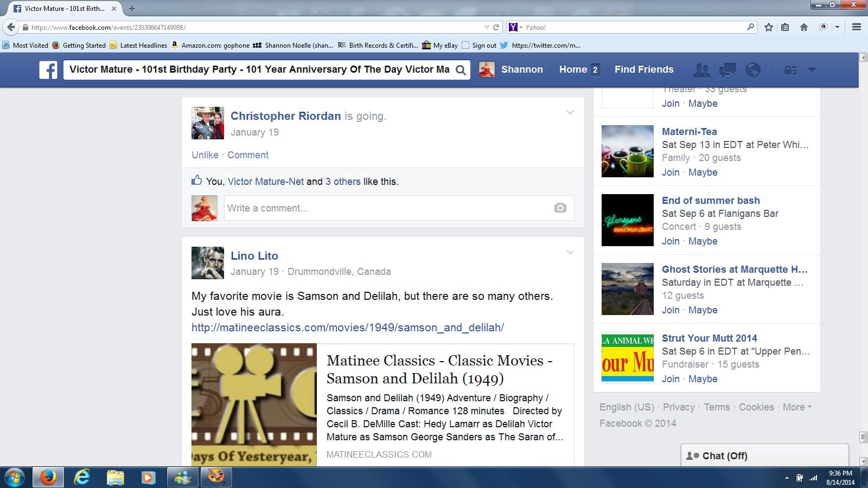This screenshot has height=488, width=868.
Task: Open the Firefox hamburger menu
Action: [857, 27]
